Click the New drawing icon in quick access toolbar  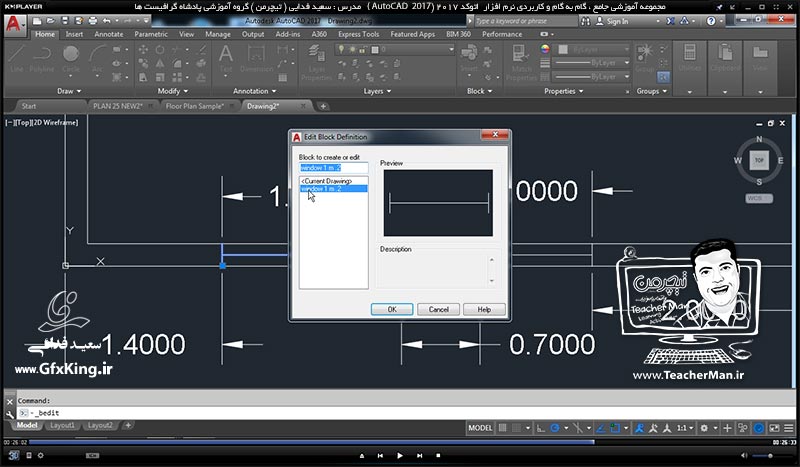click(x=37, y=21)
